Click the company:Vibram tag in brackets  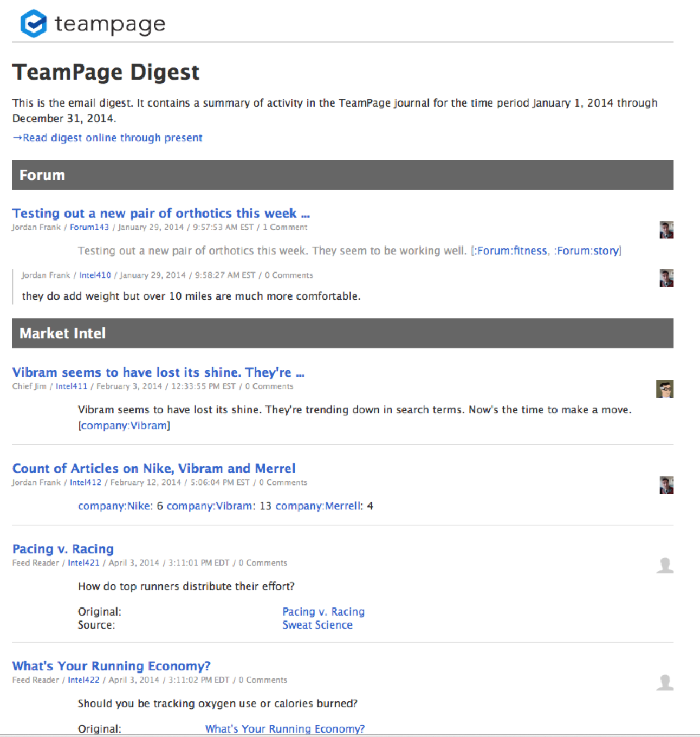coord(124,425)
